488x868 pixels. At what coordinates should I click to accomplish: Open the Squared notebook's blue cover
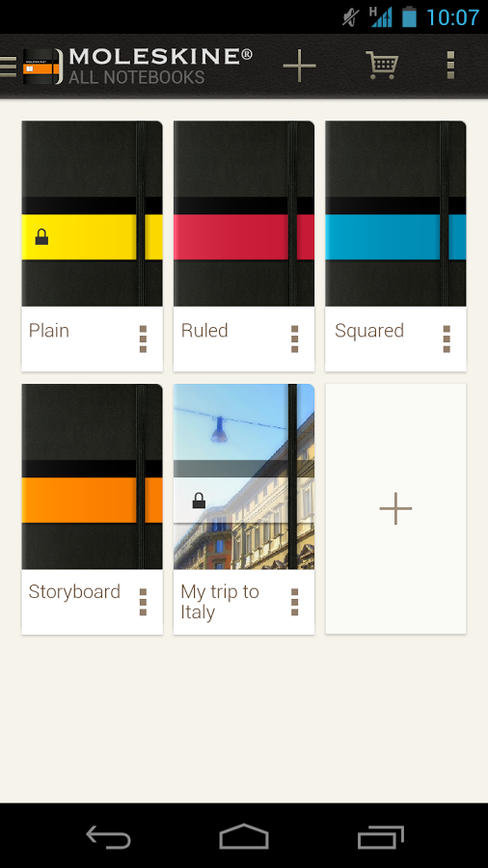pos(395,214)
